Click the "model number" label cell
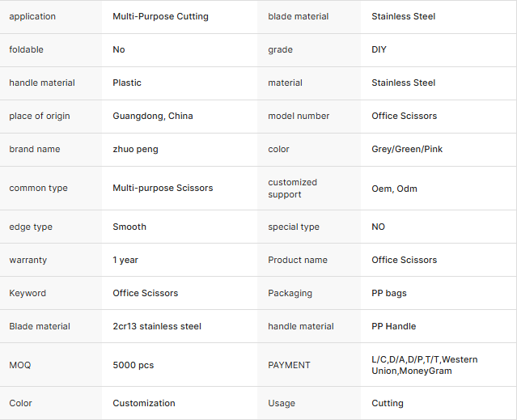The height and width of the screenshot is (420, 517). [x=299, y=116]
